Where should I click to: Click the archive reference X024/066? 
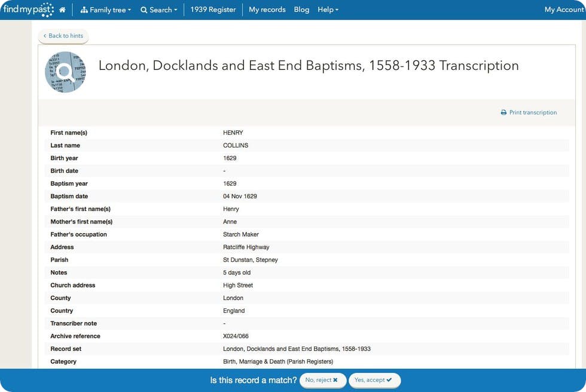(x=236, y=336)
